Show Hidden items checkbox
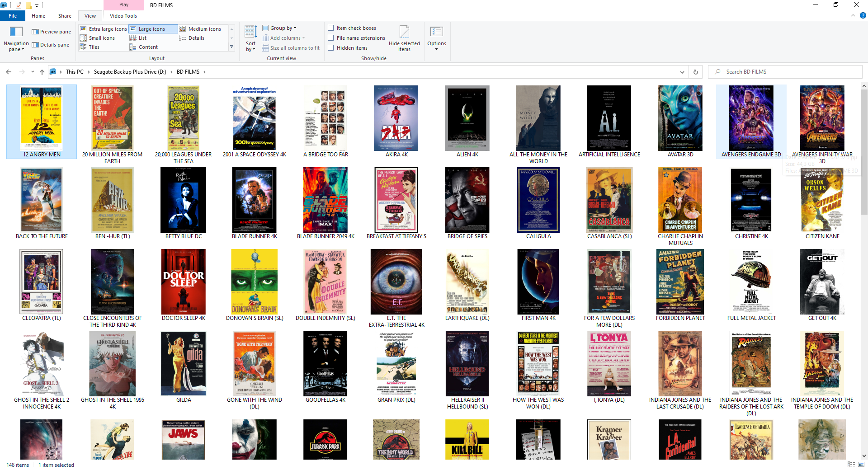 coord(331,48)
